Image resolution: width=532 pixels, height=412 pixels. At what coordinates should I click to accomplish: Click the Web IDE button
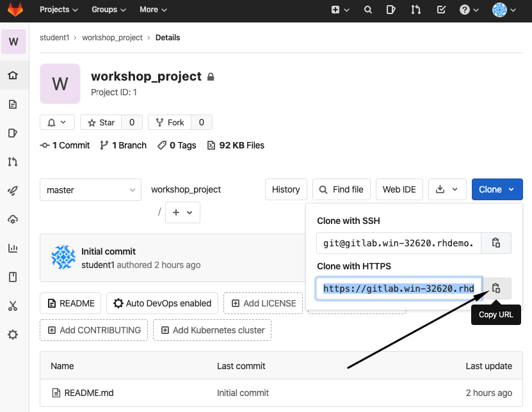click(399, 189)
